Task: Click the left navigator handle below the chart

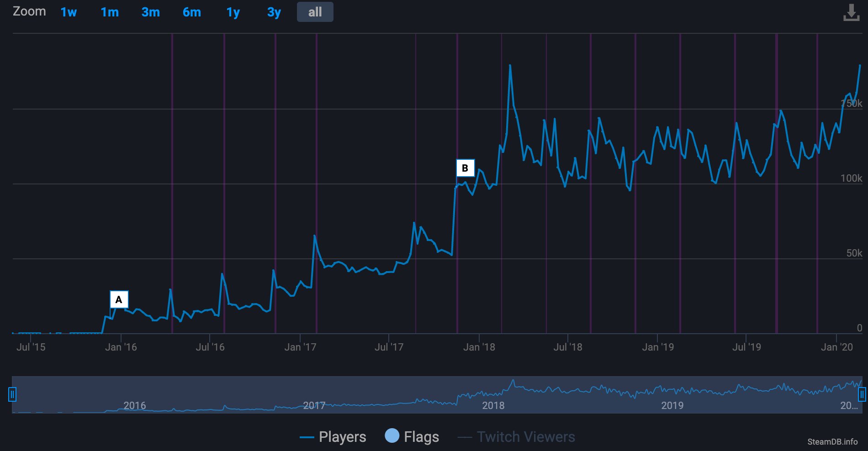Action: 13,394
